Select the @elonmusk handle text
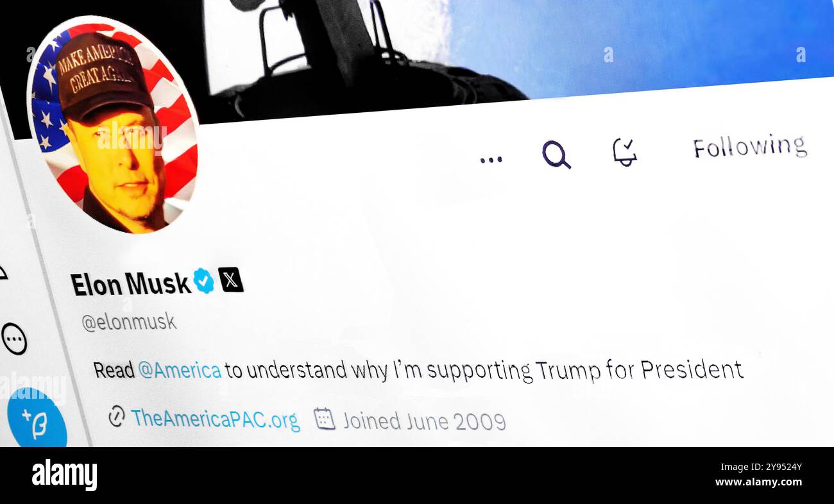834x504 pixels. pos(129,323)
